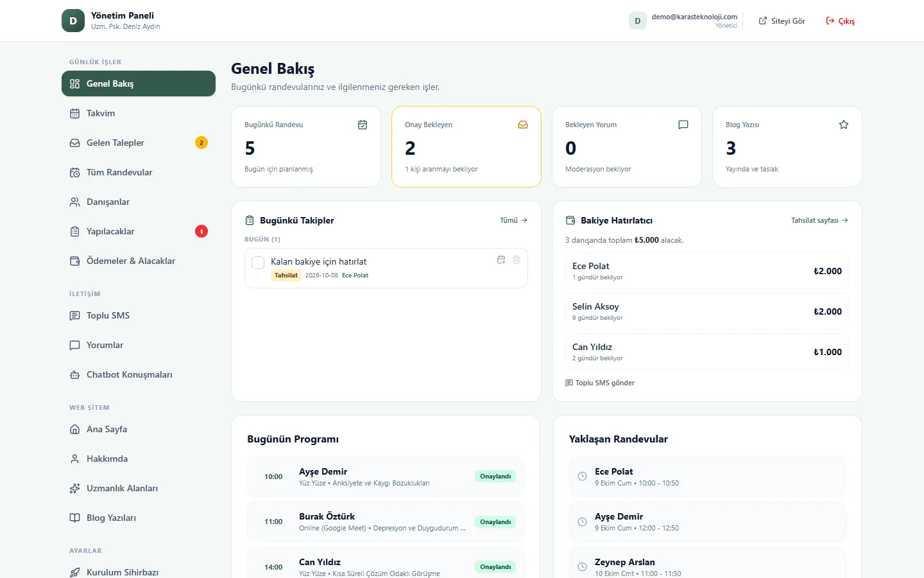Open Blog Yazıları in the sidebar

(139, 518)
